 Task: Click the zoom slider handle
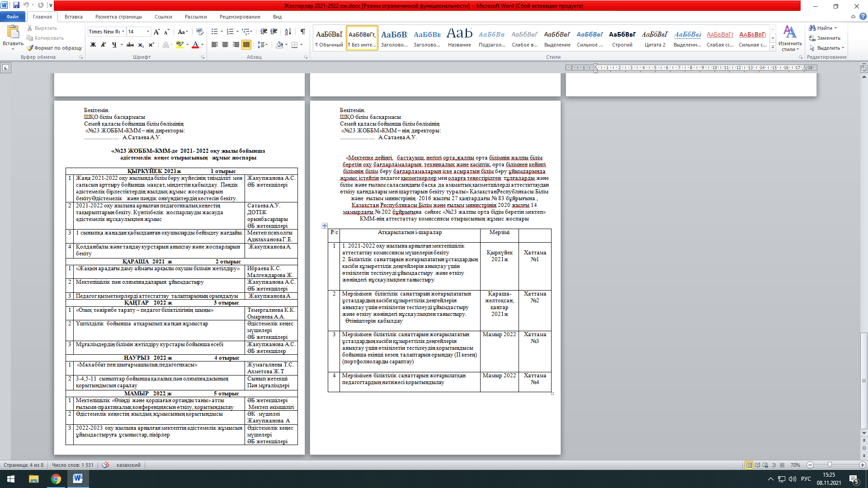[x=830, y=465]
